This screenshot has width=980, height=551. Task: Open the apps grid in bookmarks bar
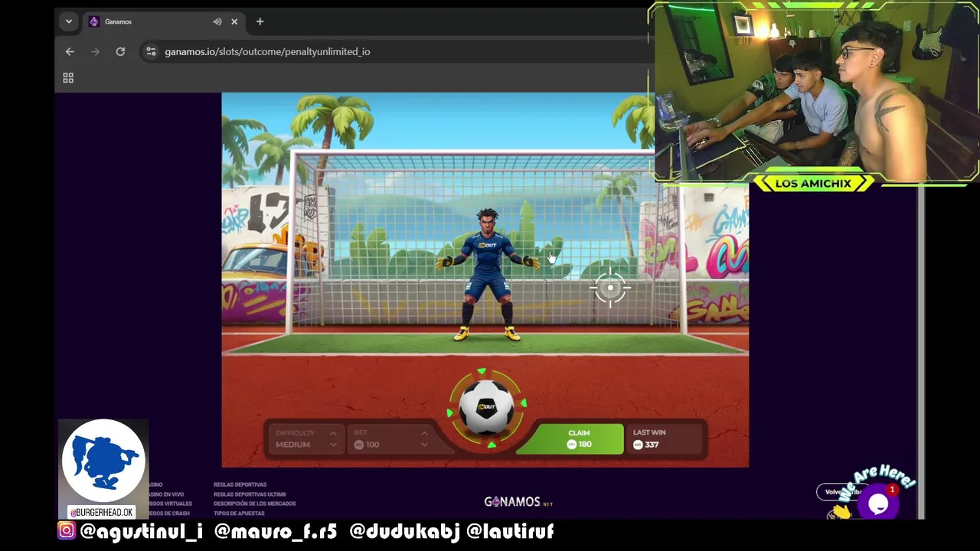coord(68,77)
